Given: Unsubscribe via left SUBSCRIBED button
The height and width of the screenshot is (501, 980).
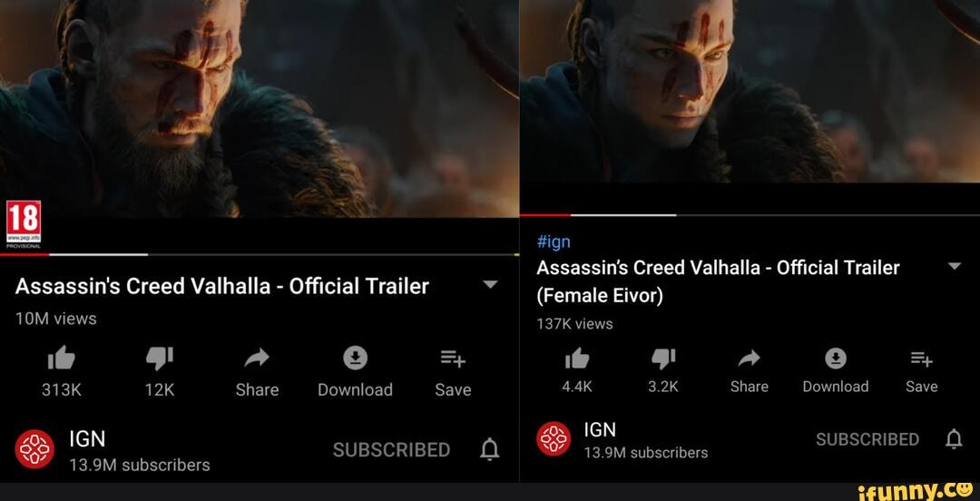Looking at the screenshot, I should (x=391, y=449).
